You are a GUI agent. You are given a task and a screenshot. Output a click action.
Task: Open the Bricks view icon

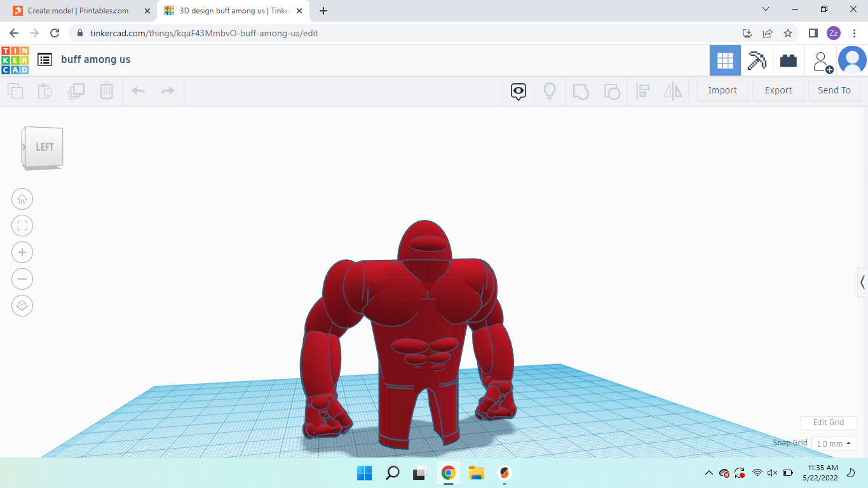tap(789, 60)
